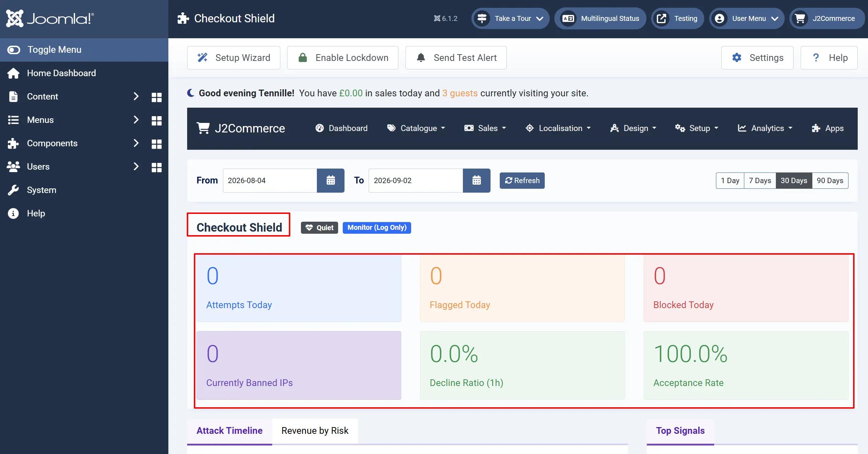Click the Menus list icon in sidebar

tap(13, 120)
